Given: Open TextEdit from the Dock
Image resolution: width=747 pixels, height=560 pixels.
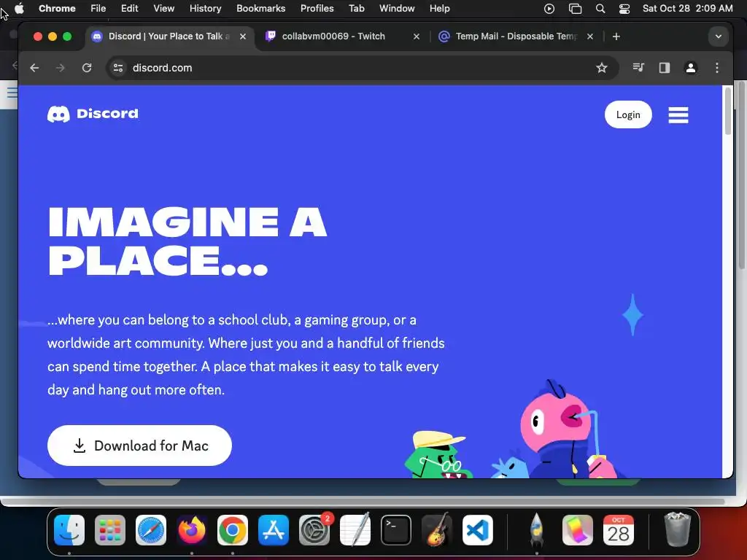Looking at the screenshot, I should click(355, 530).
